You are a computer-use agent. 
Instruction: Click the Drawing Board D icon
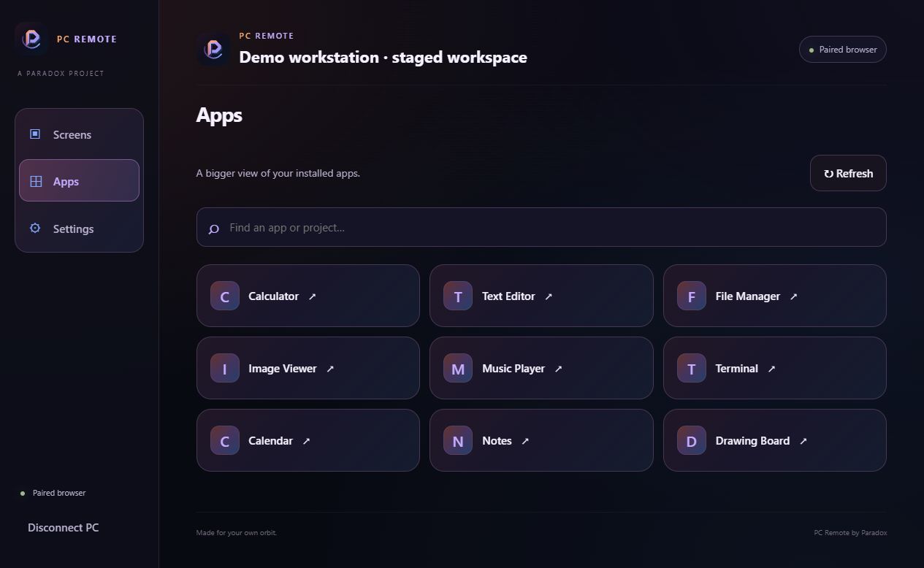pyautogui.click(x=692, y=441)
